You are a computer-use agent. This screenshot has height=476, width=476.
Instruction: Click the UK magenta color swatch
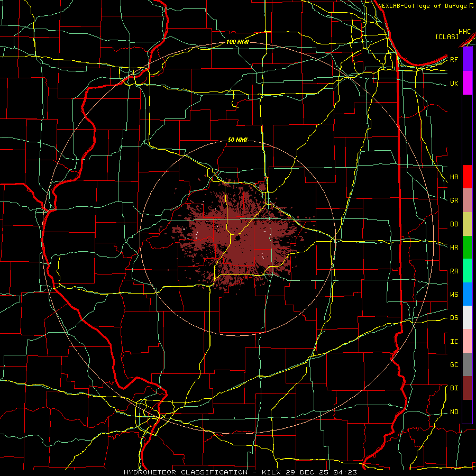tap(467, 83)
